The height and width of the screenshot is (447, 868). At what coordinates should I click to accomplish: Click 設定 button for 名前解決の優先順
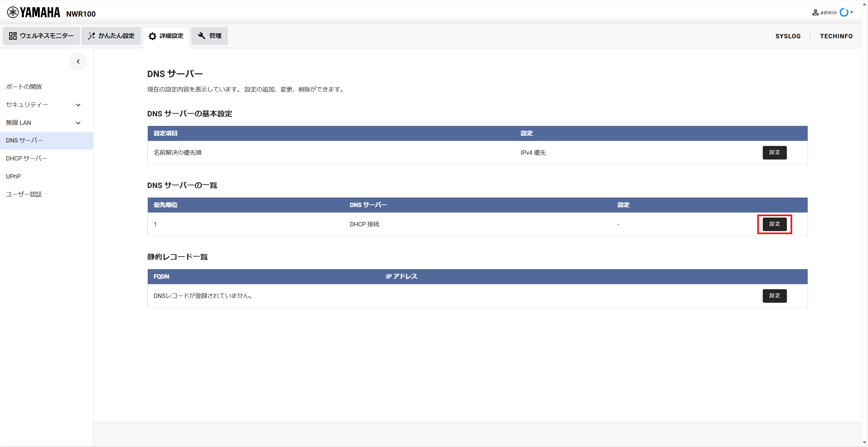[x=774, y=153]
